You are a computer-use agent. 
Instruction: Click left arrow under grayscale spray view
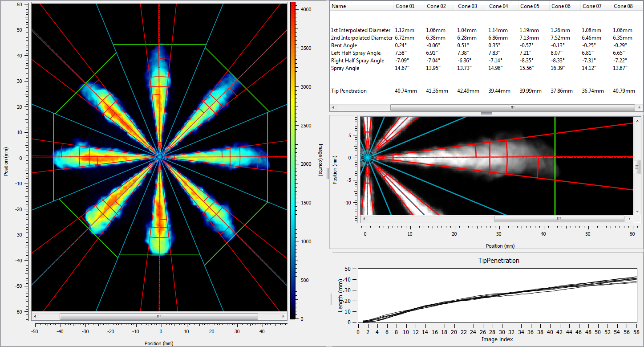point(364,219)
